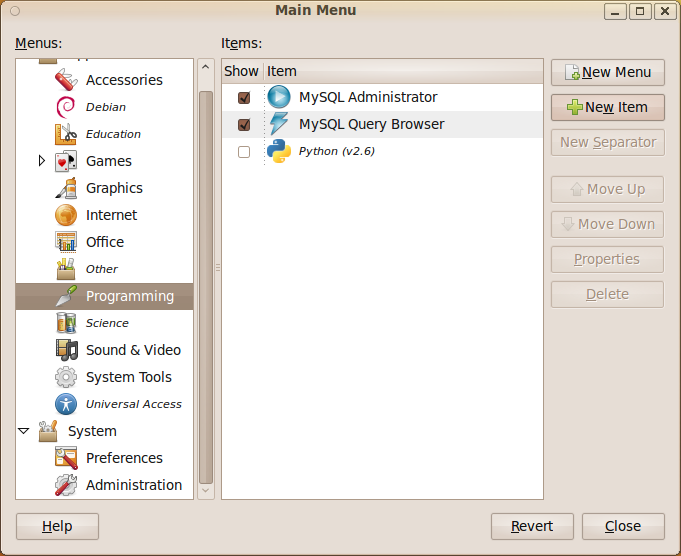Click the Item column header
Viewport: 681px width, 556px height.
pos(403,71)
